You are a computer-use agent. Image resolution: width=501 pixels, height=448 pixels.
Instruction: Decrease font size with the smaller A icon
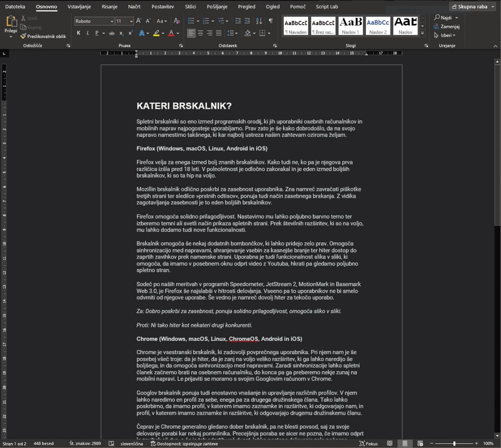(x=148, y=21)
